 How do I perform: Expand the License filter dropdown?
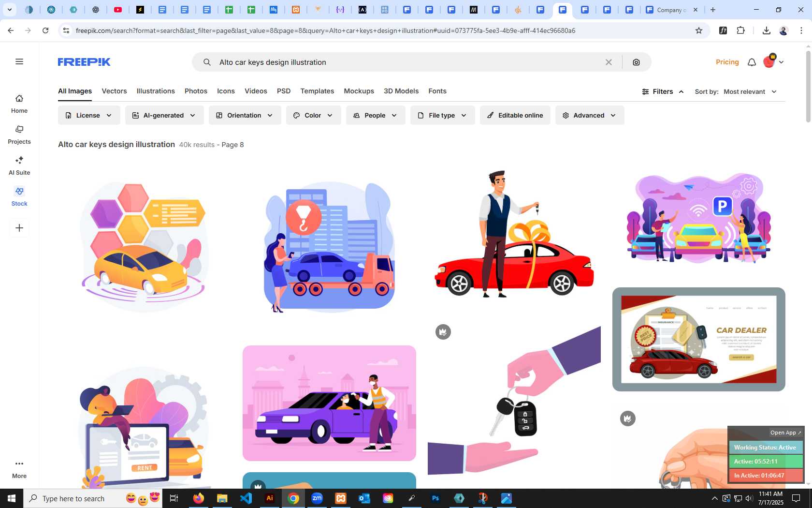[89, 115]
